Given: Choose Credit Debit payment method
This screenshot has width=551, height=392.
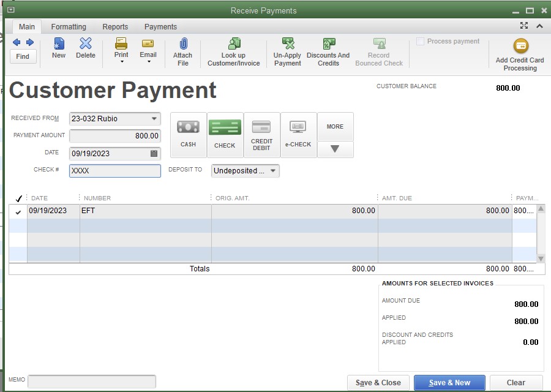Looking at the screenshot, I should 261,134.
